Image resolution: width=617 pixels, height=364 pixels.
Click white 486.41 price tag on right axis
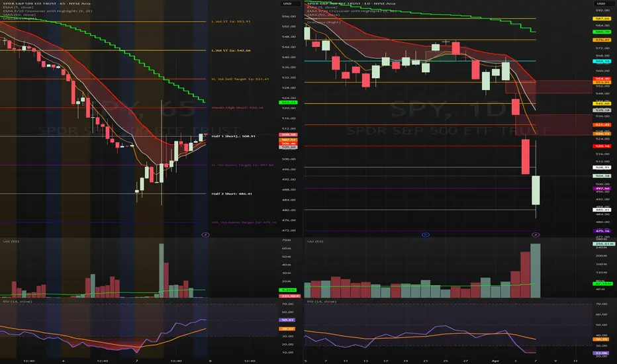(x=602, y=210)
